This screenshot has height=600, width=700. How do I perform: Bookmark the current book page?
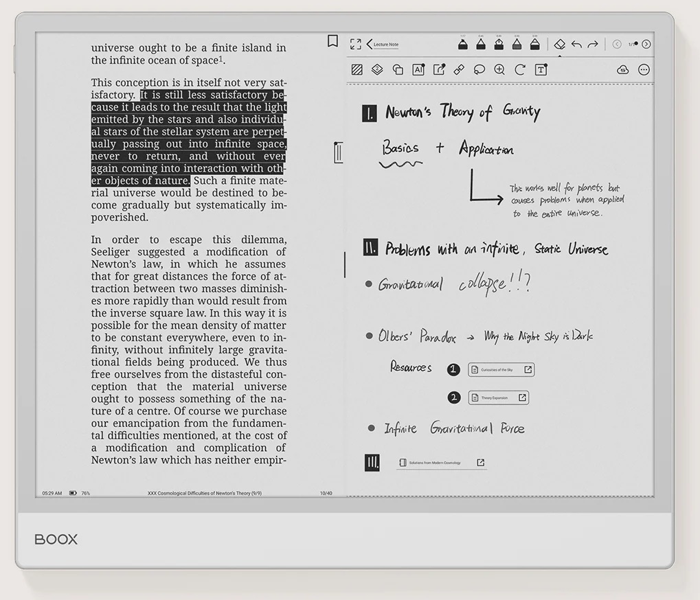pyautogui.click(x=332, y=41)
